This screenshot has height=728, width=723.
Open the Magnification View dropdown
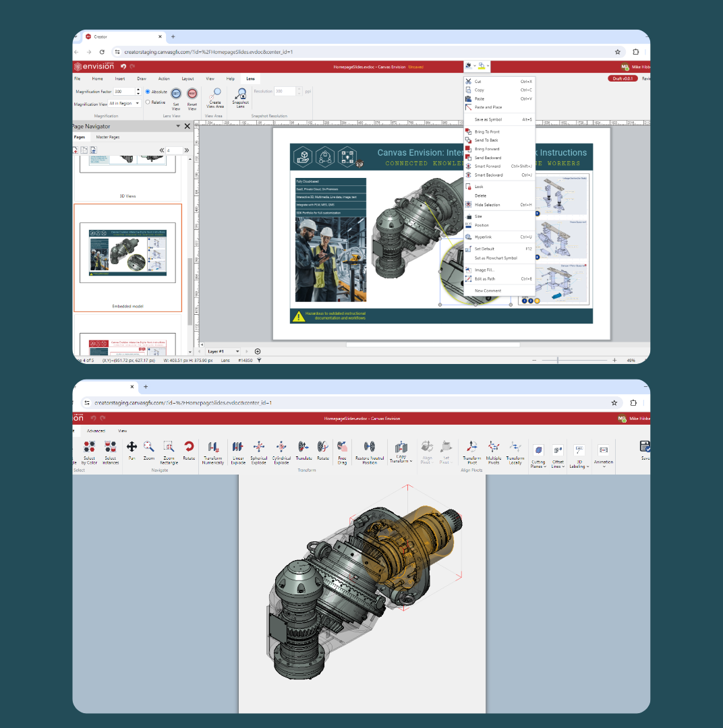(x=138, y=102)
